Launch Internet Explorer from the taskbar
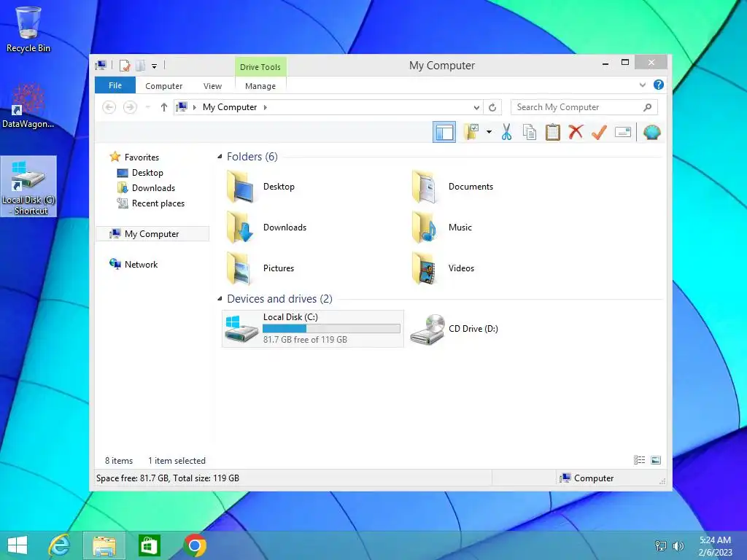This screenshot has height=560, width=747. pos(60,545)
